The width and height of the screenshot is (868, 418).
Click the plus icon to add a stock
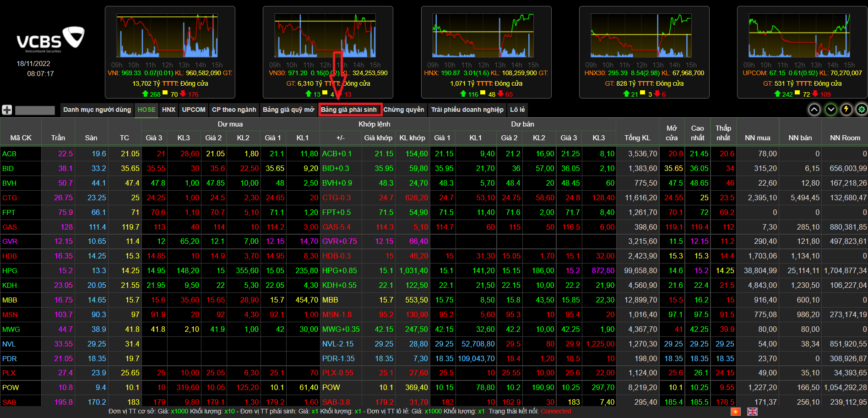tap(7, 110)
